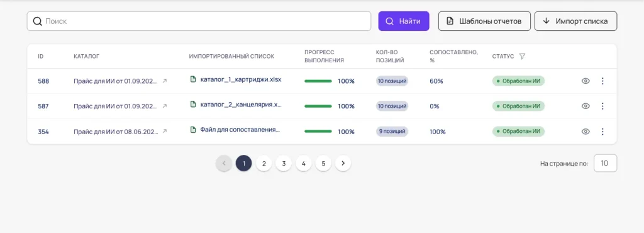
Task: Click the search field labeled Поиск
Action: [x=199, y=21]
